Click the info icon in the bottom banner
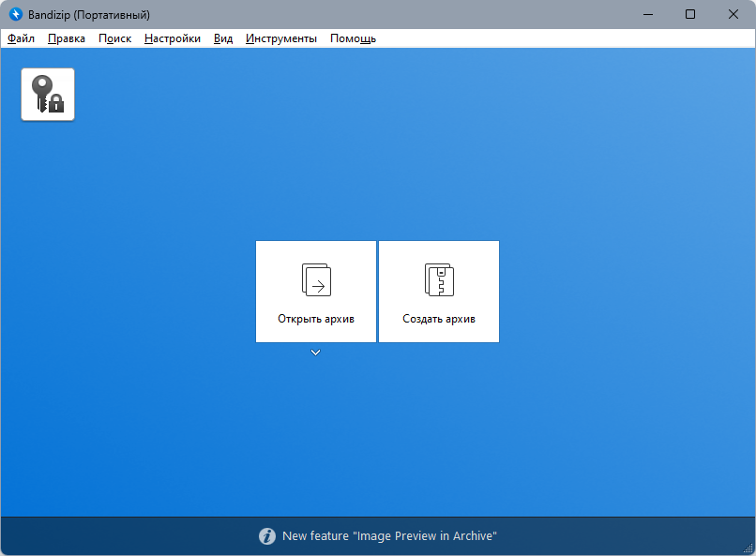This screenshot has width=756, height=556. (x=267, y=535)
